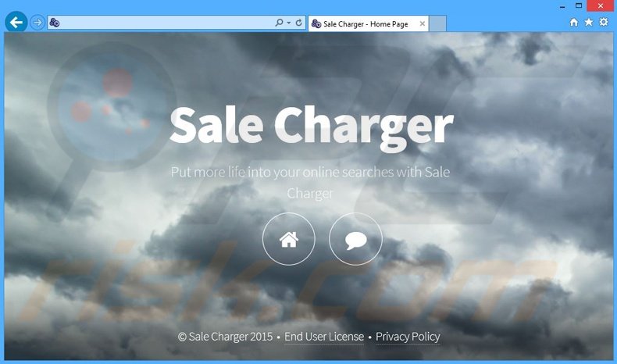The height and width of the screenshot is (364, 617).
Task: Click the magnifier search icon in address bar
Action: pos(279,23)
